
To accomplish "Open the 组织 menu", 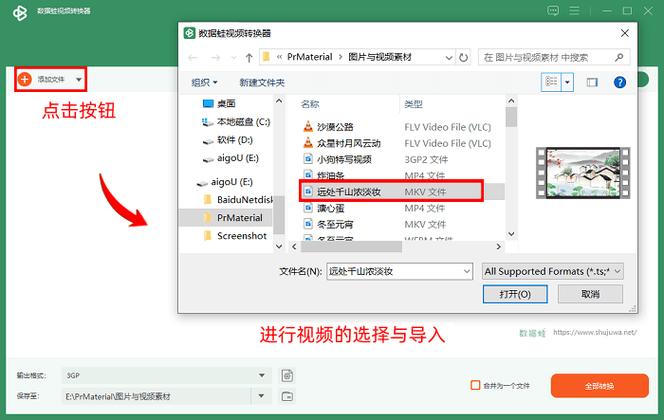I will pyautogui.click(x=204, y=83).
